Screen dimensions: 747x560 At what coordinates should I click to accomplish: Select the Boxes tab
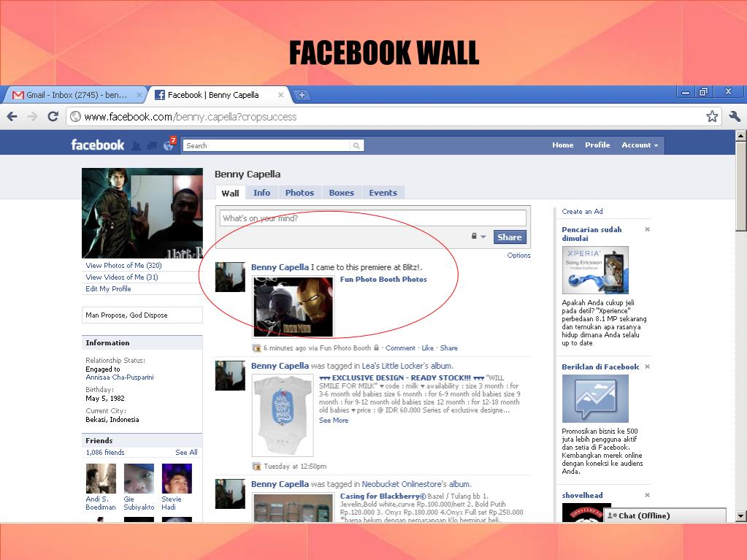(x=342, y=192)
